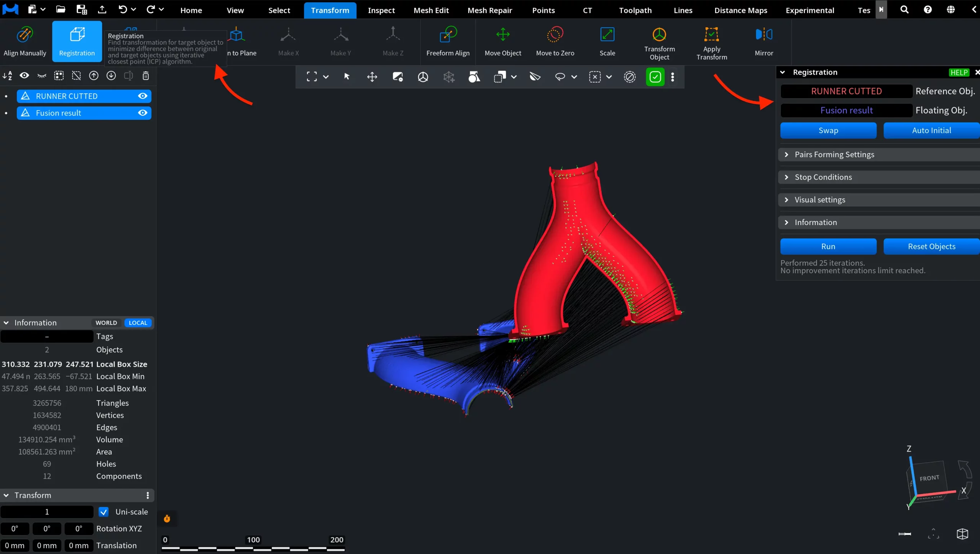Open the Freeform Align tool
The image size is (980, 554).
tap(448, 41)
